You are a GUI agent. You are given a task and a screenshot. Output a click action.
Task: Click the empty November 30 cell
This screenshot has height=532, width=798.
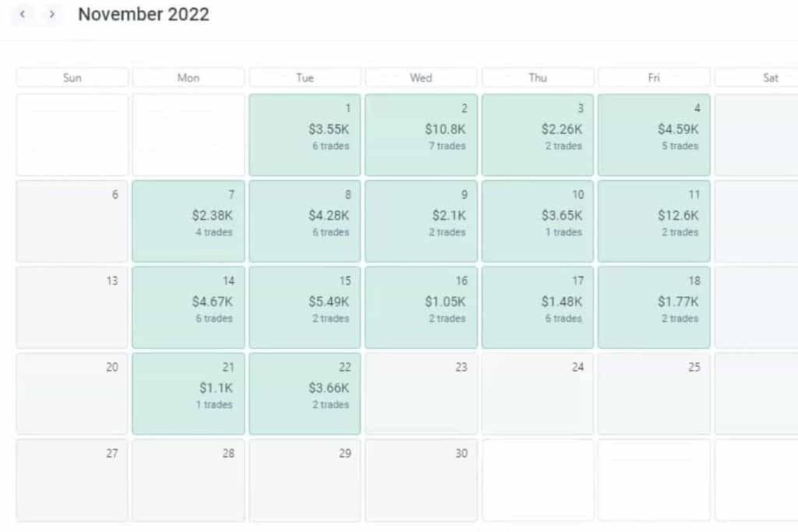pyautogui.click(x=421, y=480)
